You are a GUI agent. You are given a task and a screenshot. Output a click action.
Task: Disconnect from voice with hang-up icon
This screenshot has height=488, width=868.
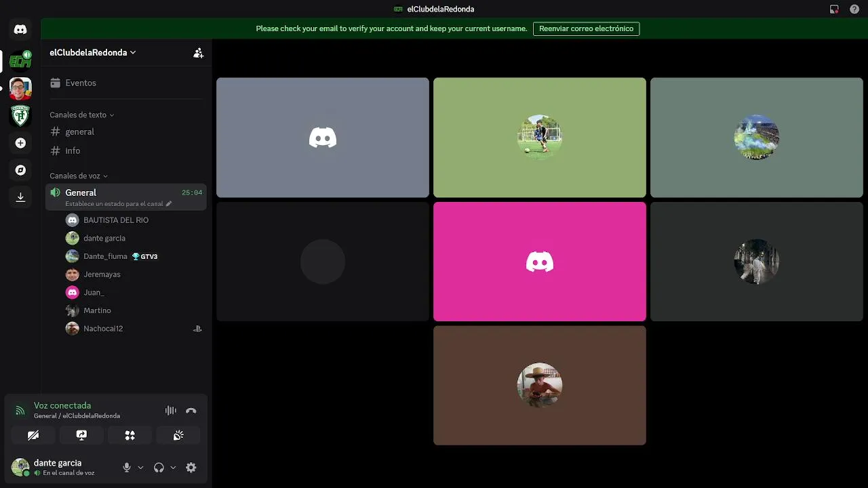pos(191,411)
